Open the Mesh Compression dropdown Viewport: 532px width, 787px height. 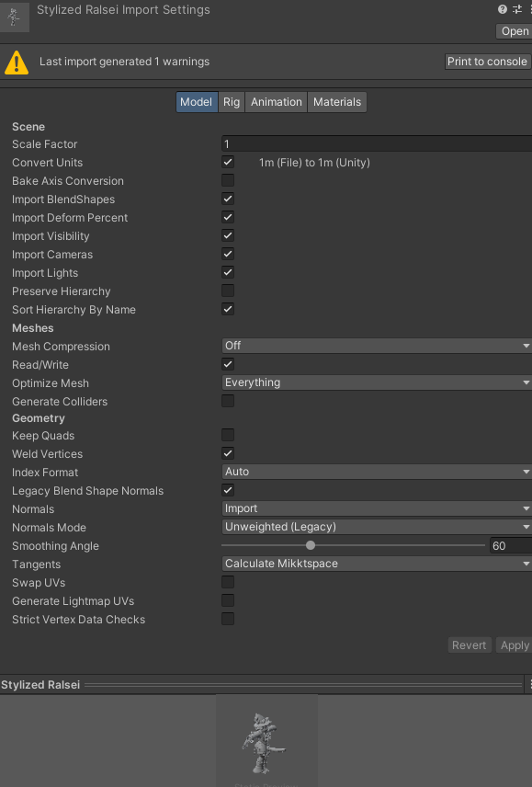pos(377,346)
